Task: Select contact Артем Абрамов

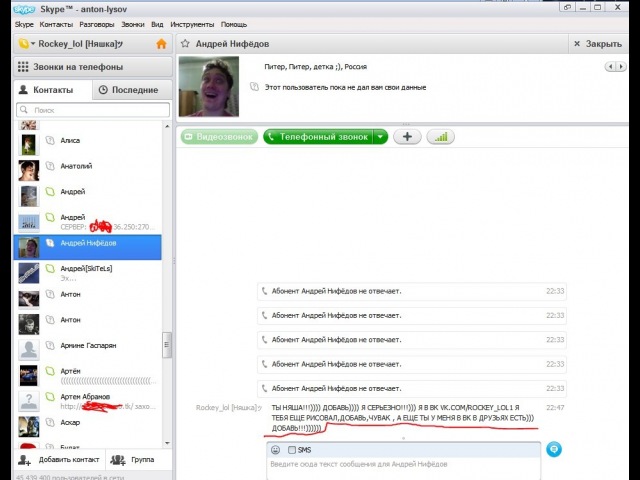Action: tap(88, 401)
